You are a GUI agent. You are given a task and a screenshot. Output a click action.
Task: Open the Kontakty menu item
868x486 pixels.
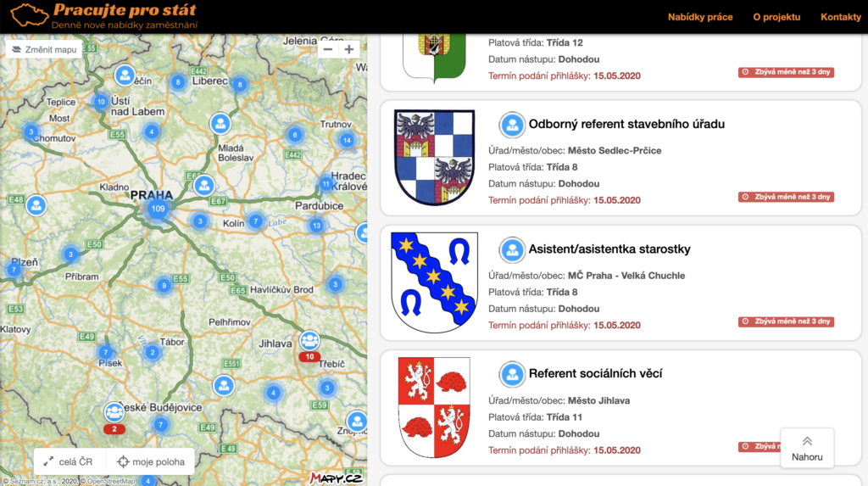point(840,17)
